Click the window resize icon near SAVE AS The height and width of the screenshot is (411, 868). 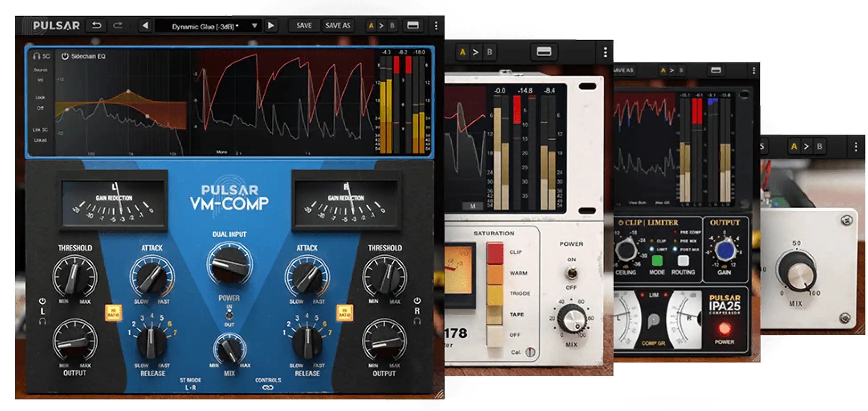tap(414, 25)
